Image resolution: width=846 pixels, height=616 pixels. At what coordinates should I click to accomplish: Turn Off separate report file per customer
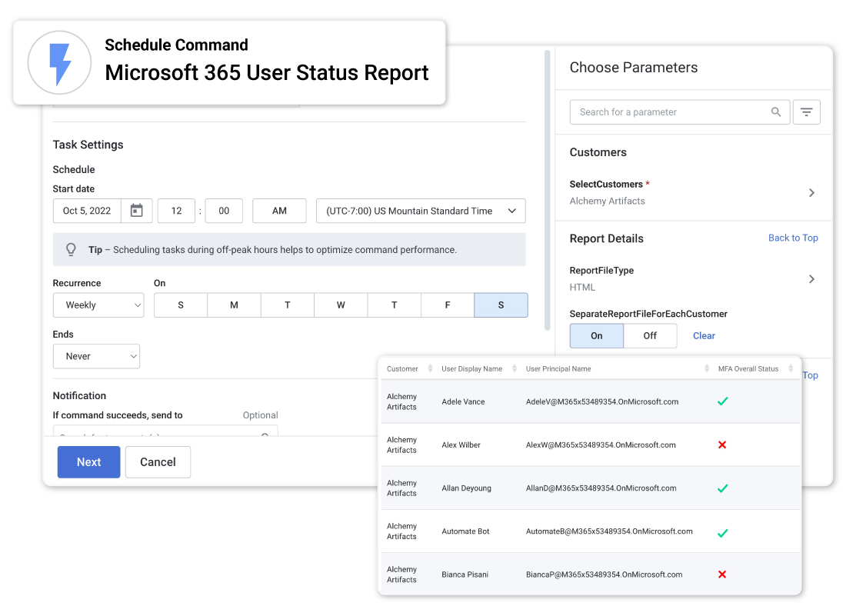(x=650, y=336)
